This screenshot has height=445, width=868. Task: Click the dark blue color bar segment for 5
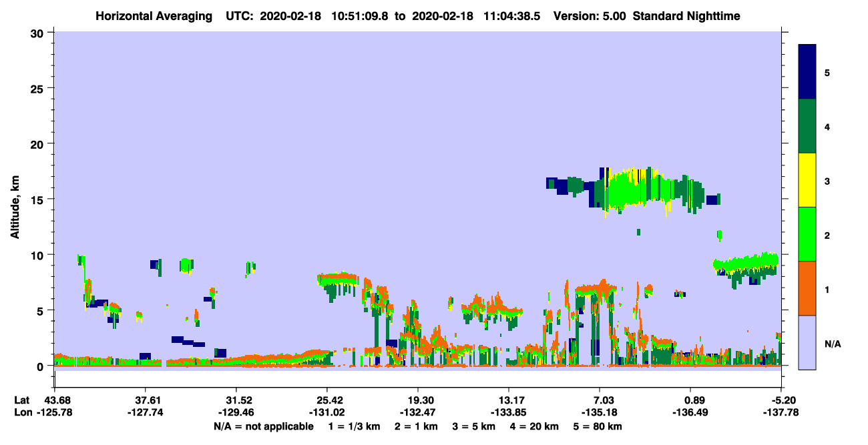pos(807,72)
